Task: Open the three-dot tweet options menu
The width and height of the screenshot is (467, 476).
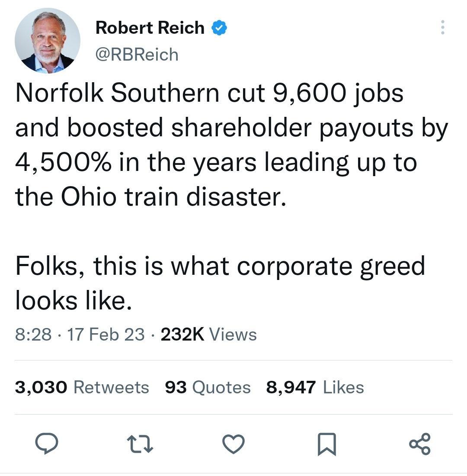Action: coord(443,27)
